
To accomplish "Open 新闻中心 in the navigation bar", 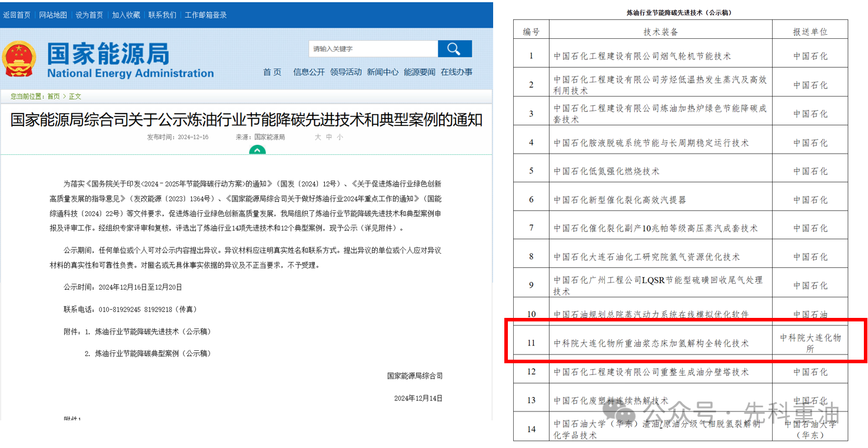I will (383, 72).
